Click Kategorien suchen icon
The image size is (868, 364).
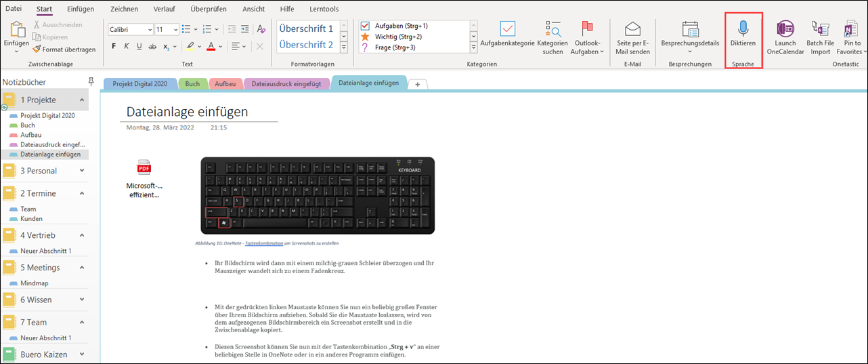click(552, 37)
